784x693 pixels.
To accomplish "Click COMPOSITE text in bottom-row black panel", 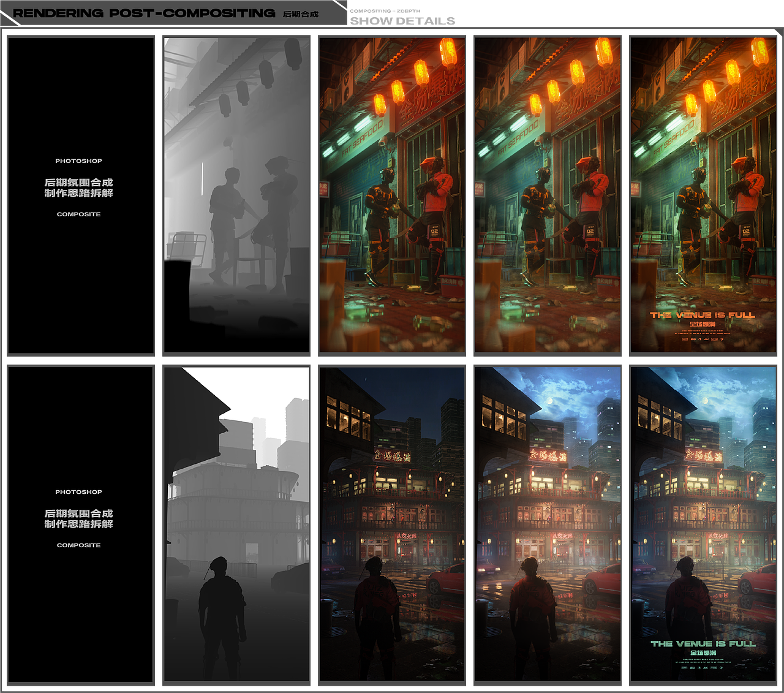I will click(x=78, y=545).
